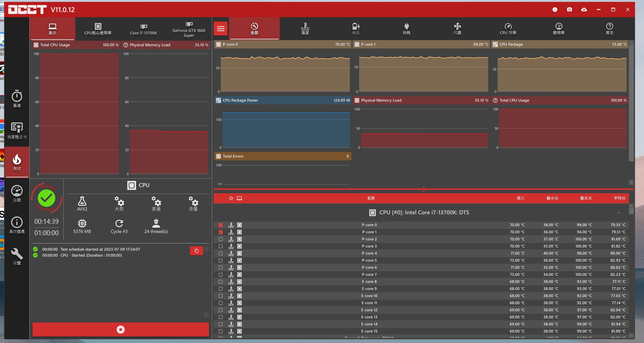Select the 使用率 usage tab
The width and height of the screenshot is (644, 343).
point(559,29)
